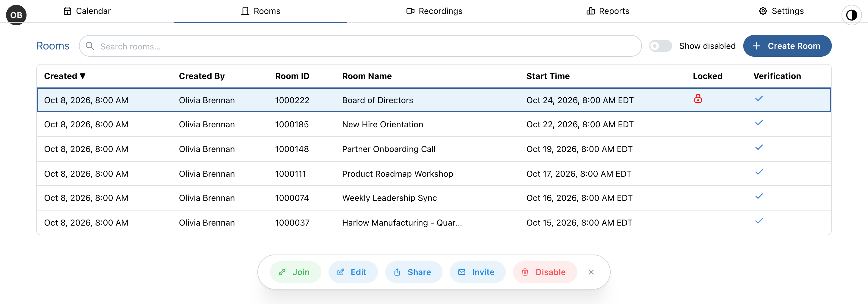The height and width of the screenshot is (304, 868).
Task: Switch to the Rooms tab
Action: (260, 11)
